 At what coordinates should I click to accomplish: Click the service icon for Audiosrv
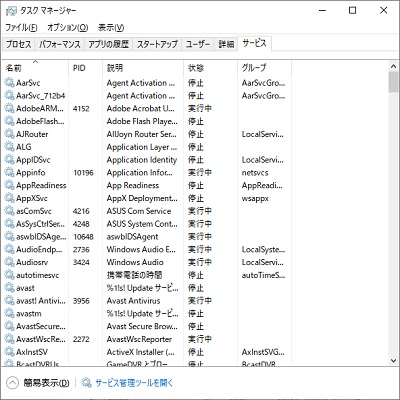point(9,262)
